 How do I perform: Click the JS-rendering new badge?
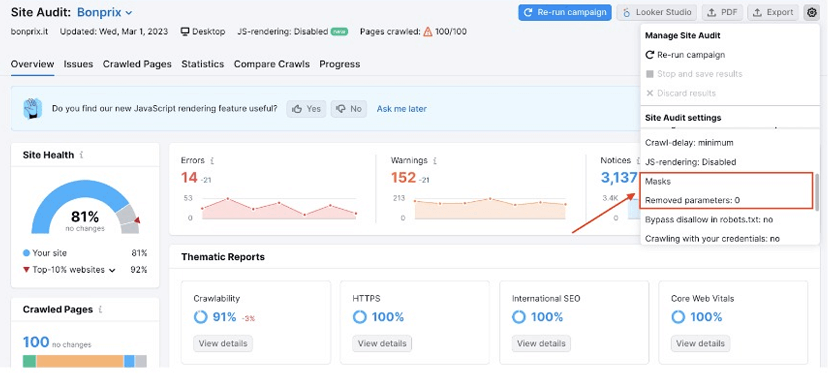click(339, 32)
